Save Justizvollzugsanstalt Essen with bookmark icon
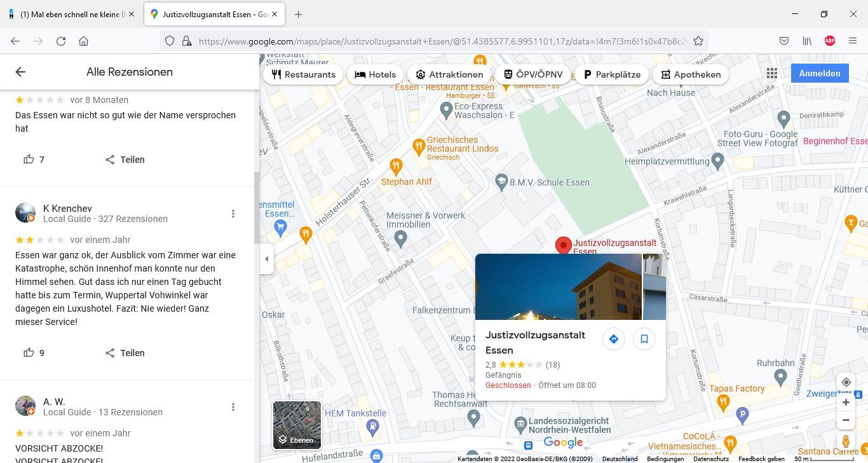868x463 pixels. [x=644, y=339]
